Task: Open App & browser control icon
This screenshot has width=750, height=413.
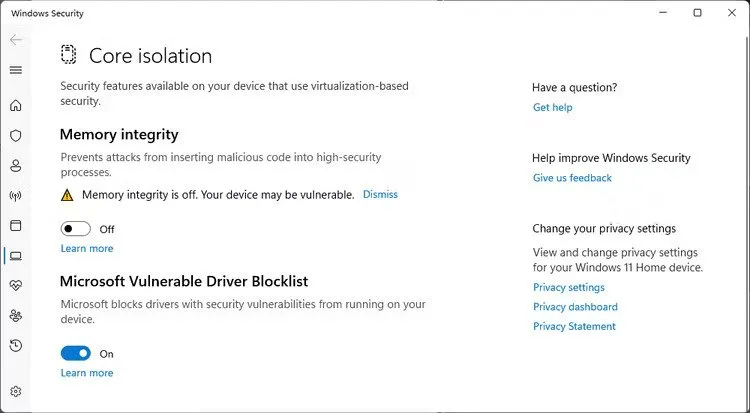Action: click(x=15, y=225)
